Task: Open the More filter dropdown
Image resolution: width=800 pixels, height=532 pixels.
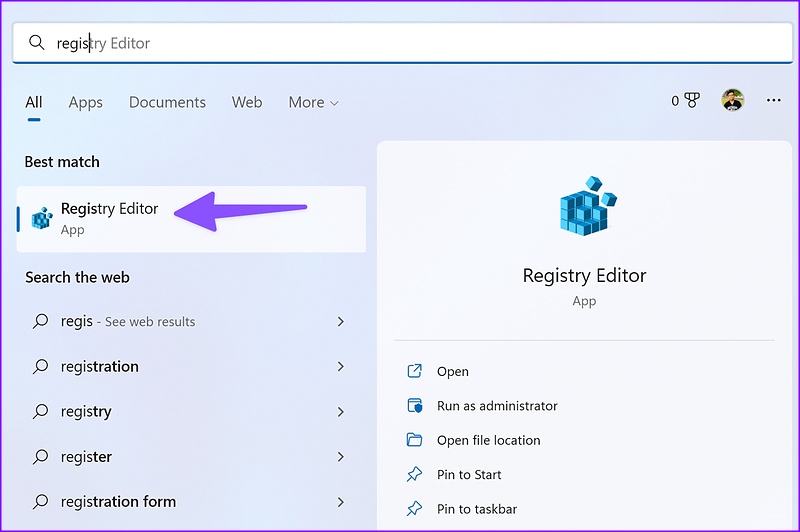Action: [x=313, y=103]
